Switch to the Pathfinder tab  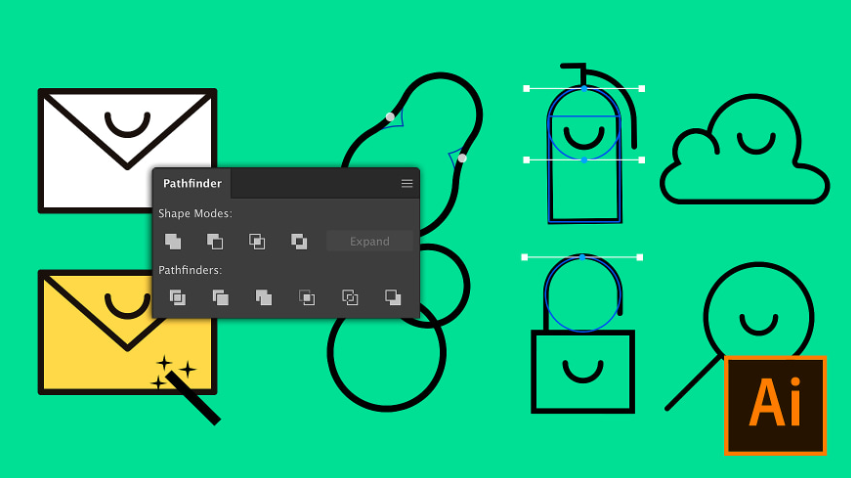click(192, 184)
